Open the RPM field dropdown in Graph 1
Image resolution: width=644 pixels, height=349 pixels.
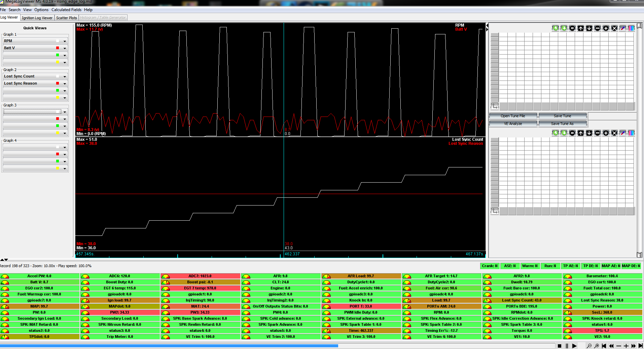pos(65,41)
